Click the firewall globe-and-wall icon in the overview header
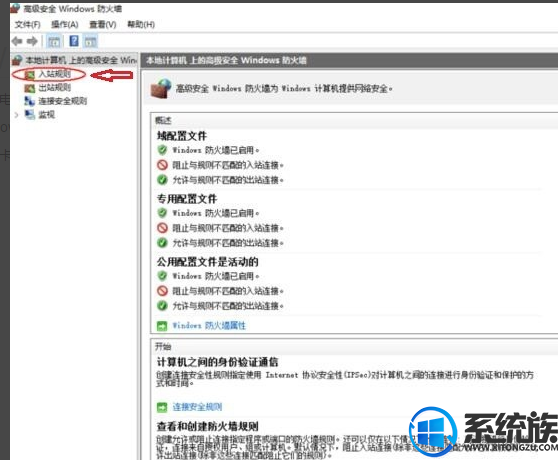 click(x=161, y=88)
